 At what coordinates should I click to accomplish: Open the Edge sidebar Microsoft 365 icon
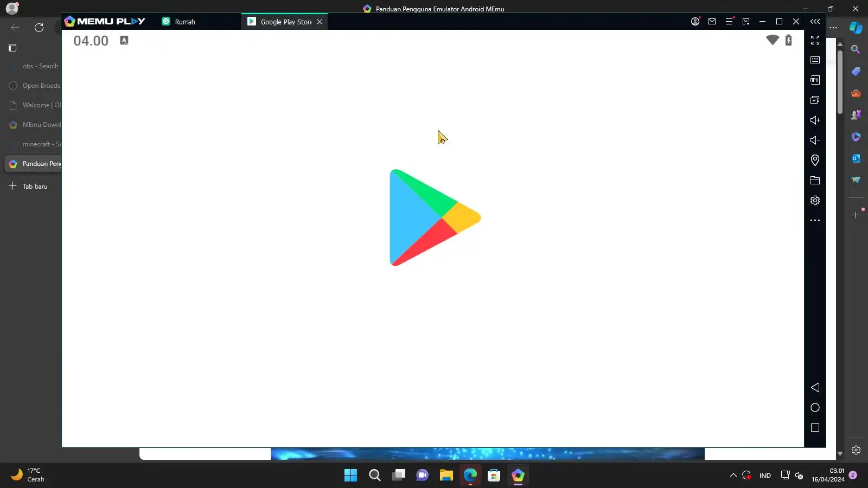click(x=856, y=137)
